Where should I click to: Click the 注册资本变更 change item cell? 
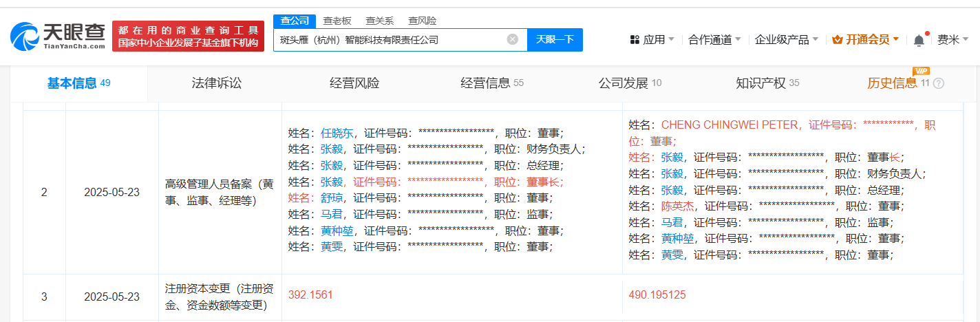click(220, 297)
